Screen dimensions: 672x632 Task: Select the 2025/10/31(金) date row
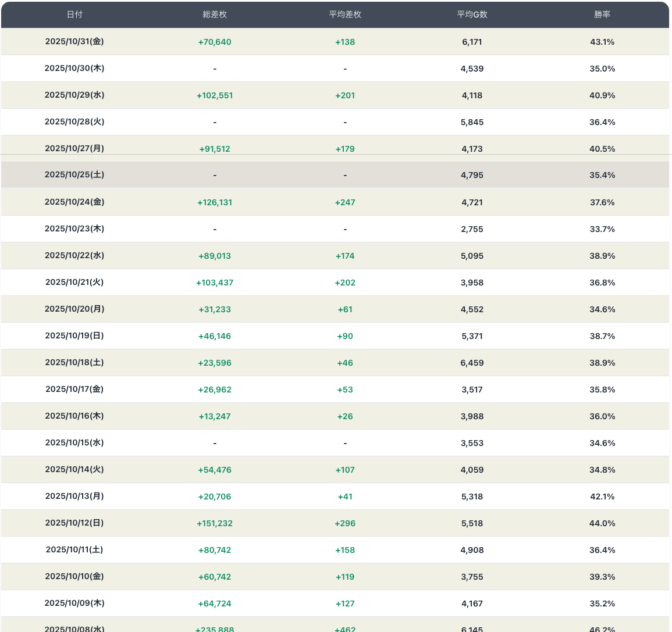[x=74, y=42]
